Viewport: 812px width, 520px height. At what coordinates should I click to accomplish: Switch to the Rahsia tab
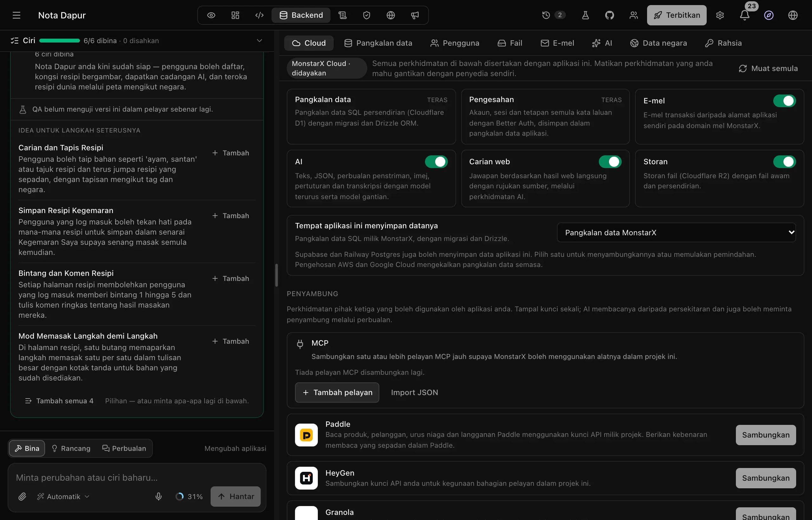[723, 43]
